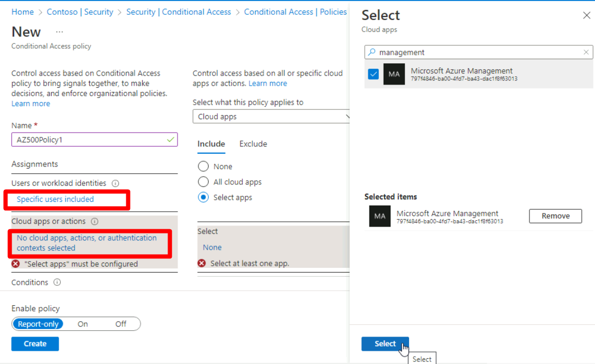Image resolution: width=595 pixels, height=364 pixels.
Task: Open info icon for Users or workload identities
Action: coord(115,183)
